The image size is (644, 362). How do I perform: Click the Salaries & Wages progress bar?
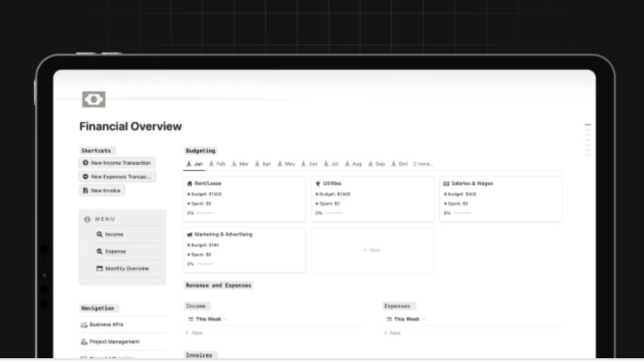tap(462, 213)
